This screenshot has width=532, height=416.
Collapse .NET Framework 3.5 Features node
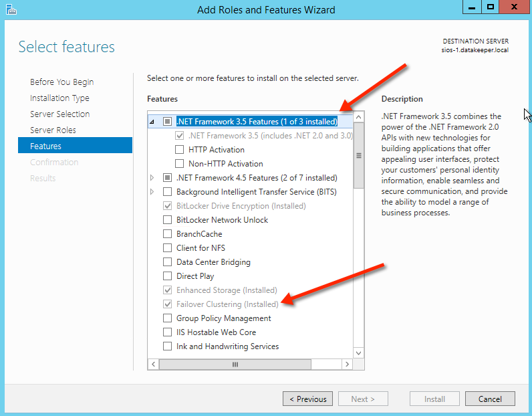click(152, 122)
